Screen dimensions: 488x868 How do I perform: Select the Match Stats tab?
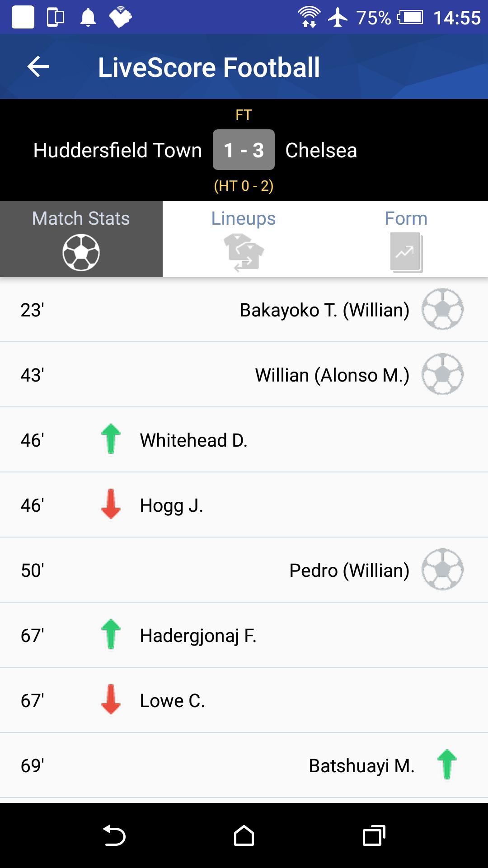point(81,239)
